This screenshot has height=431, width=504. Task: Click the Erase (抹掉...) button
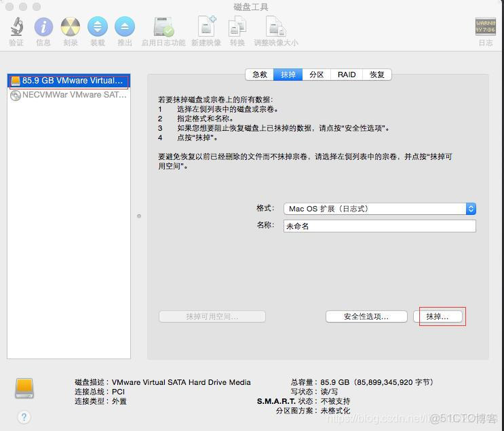coord(438,316)
